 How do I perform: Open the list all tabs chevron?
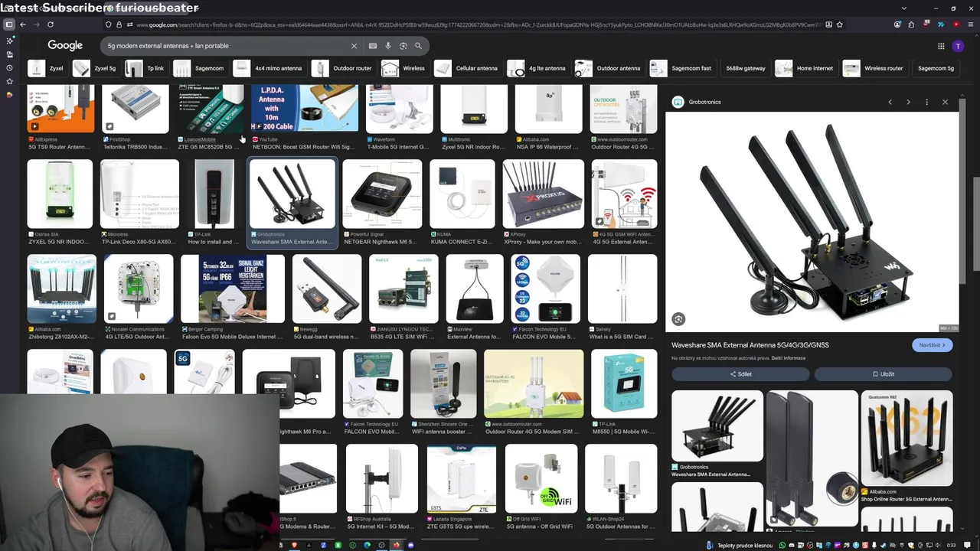pos(904,8)
